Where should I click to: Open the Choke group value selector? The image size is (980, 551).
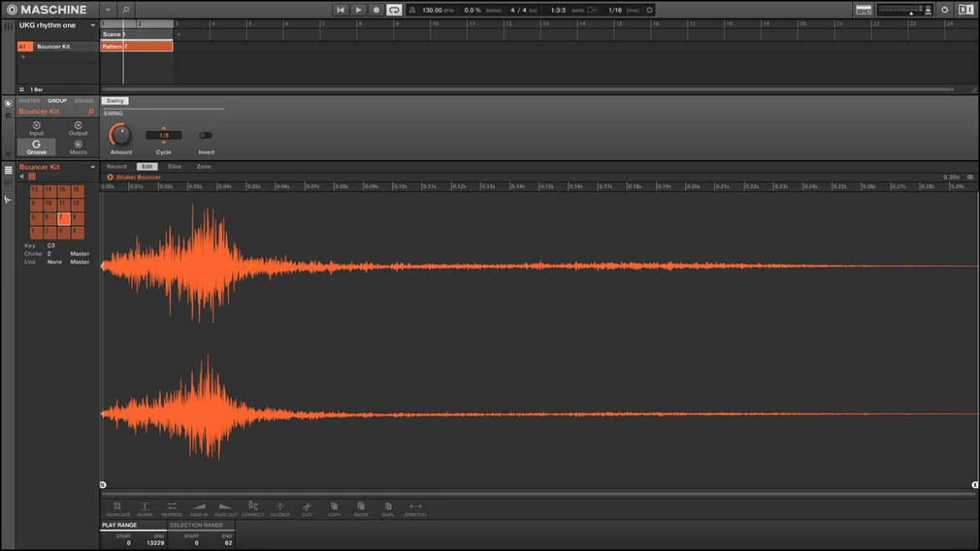[49, 254]
